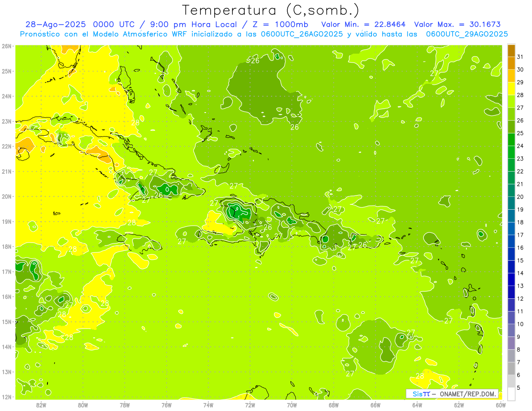Select the 'Valor Min. = 22.8464' readout
This screenshot has height=411, width=532.
(363, 24)
